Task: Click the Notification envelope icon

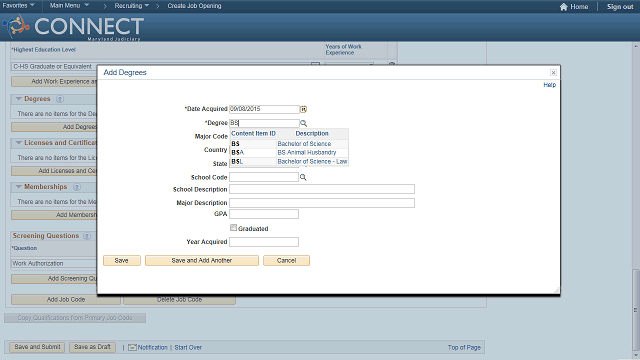Action: 132,347
